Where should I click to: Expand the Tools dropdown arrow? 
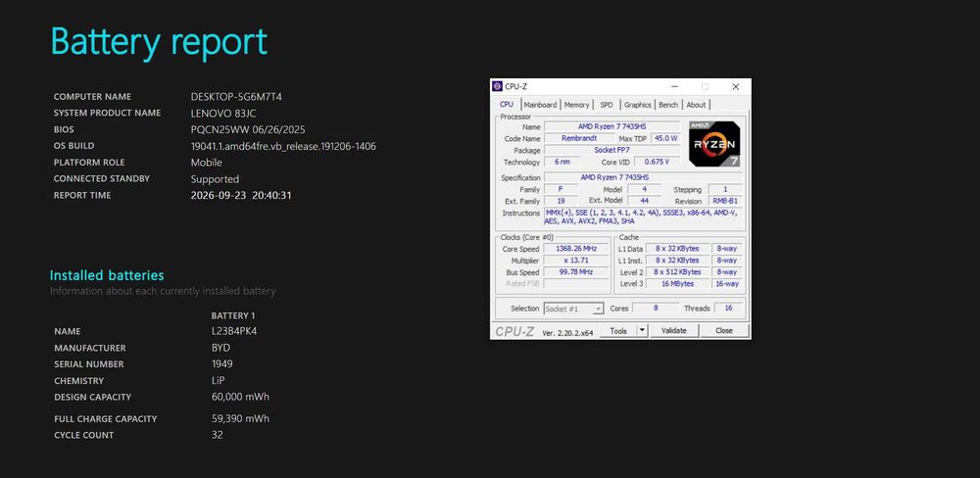(643, 331)
